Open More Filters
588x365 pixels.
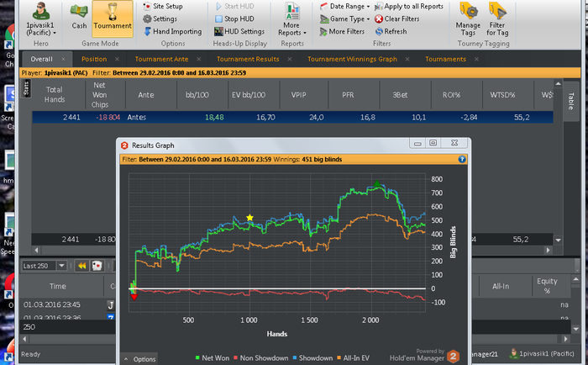point(342,32)
